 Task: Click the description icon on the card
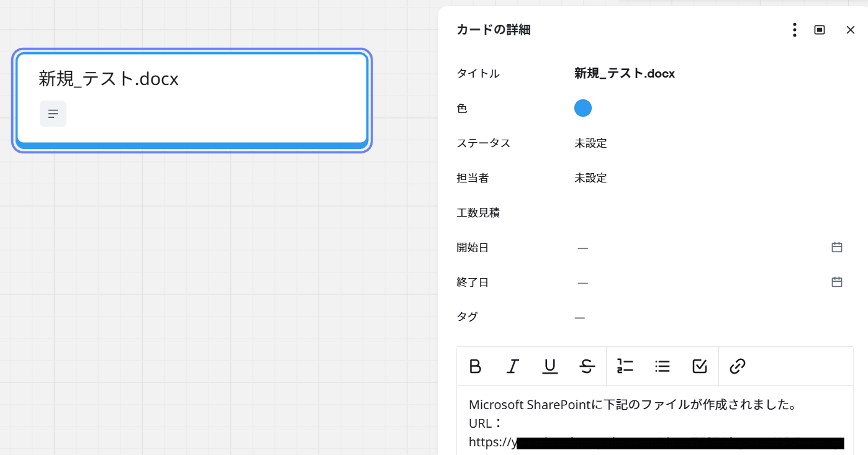(x=53, y=114)
